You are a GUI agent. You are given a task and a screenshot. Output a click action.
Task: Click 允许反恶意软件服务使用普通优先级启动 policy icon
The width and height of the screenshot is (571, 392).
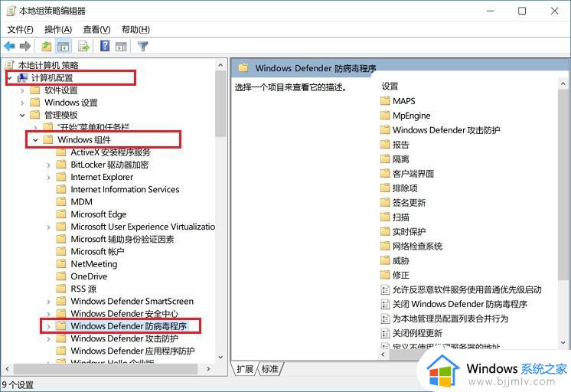[x=385, y=289]
